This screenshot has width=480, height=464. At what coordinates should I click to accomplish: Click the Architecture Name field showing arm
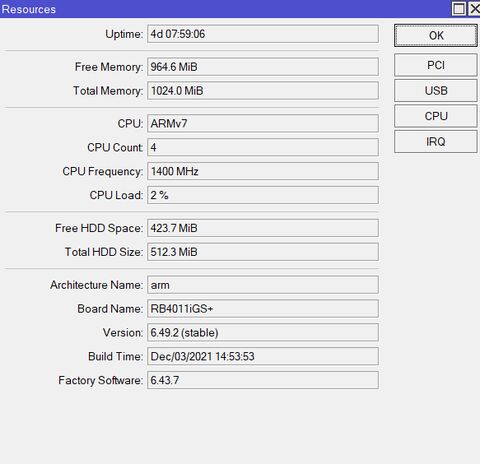[x=263, y=285]
